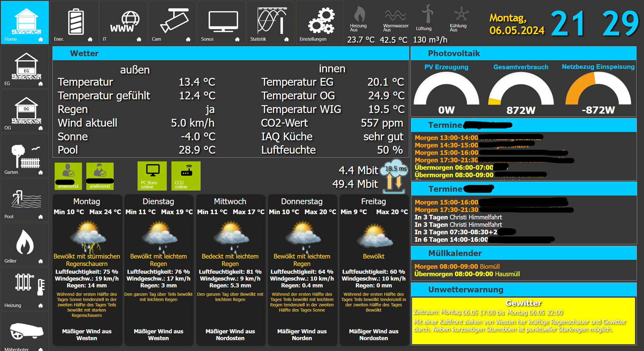Click the network cloud speed icon
This screenshot has width=644, height=351.
pos(394,176)
